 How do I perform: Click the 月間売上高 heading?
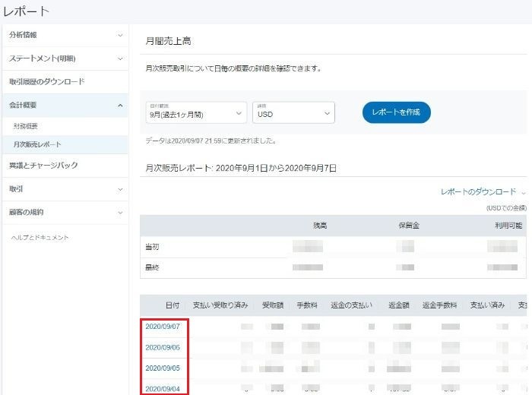pyautogui.click(x=168, y=41)
